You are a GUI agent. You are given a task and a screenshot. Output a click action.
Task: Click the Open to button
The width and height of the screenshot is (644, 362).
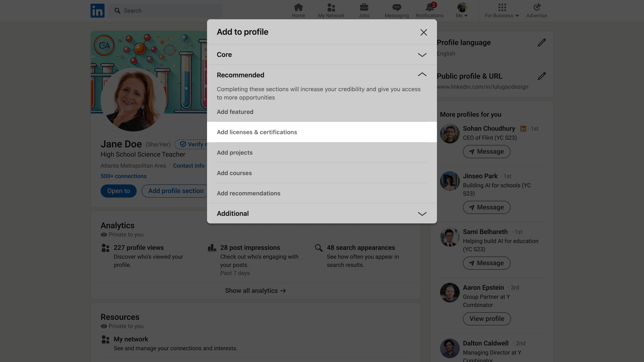pos(118,191)
